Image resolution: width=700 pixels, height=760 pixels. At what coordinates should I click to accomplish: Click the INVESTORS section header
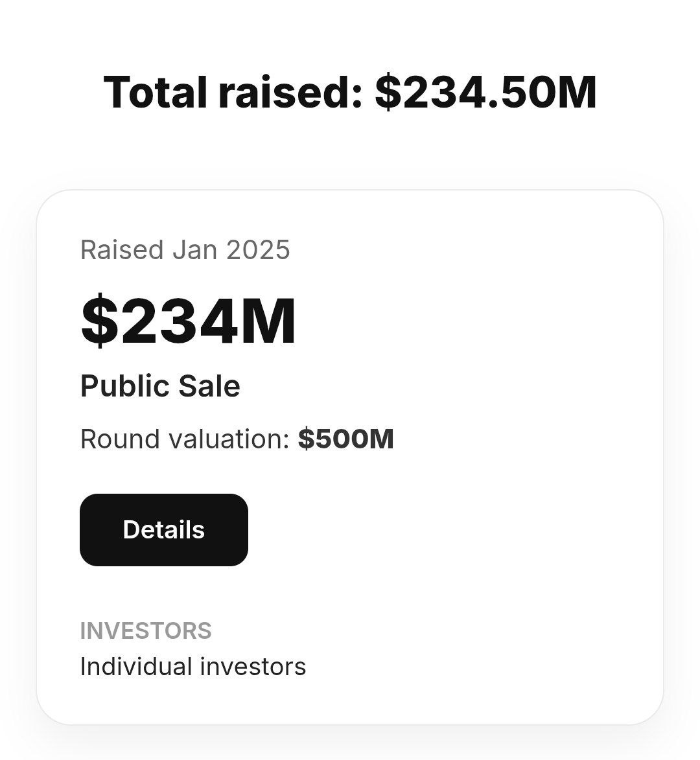coord(146,630)
